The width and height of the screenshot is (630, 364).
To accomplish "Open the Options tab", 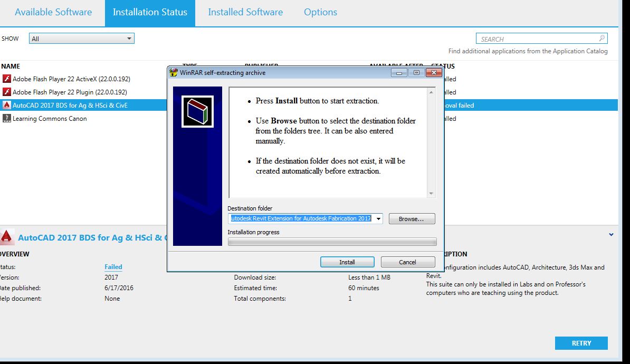I will 320,11.
